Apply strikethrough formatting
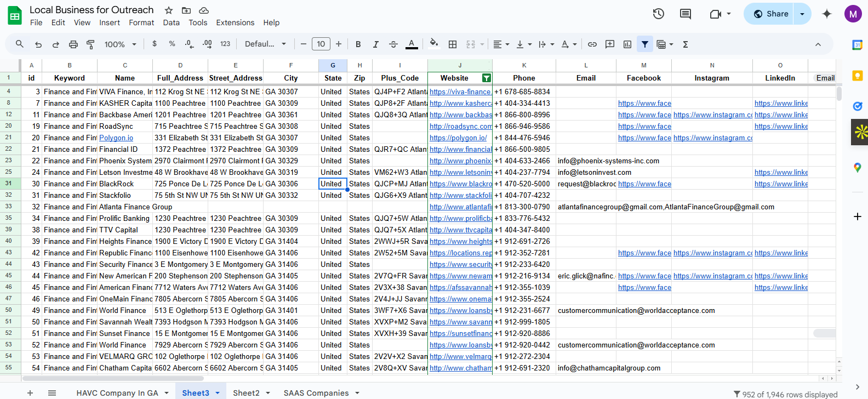Screen dimensions: 868x399 [x=393, y=44]
